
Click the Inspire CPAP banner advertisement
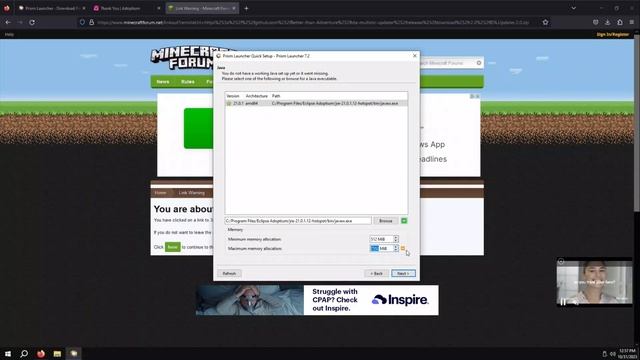pos(317,300)
